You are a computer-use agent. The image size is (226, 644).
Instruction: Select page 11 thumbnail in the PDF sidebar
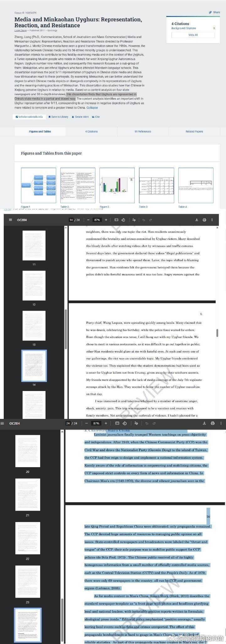34,245
